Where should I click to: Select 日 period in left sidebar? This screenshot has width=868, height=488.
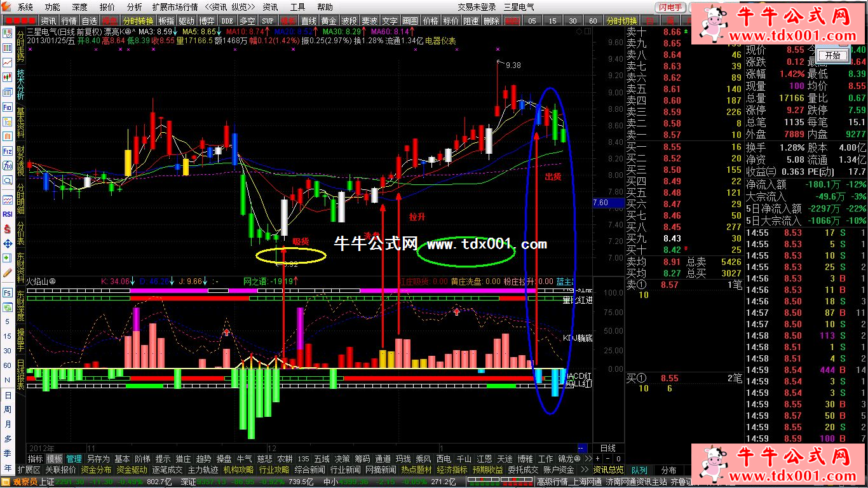point(8,395)
